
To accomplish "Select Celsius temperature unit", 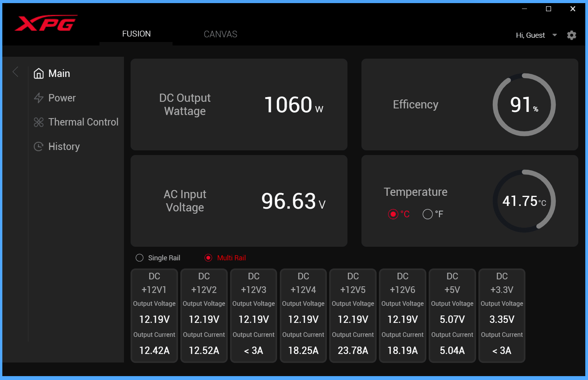I will pyautogui.click(x=393, y=214).
